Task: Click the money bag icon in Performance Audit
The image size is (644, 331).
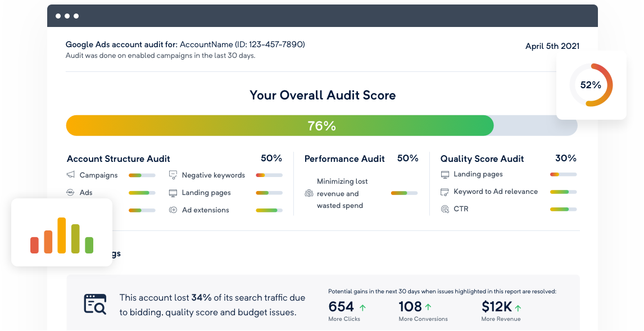Action: (x=309, y=193)
